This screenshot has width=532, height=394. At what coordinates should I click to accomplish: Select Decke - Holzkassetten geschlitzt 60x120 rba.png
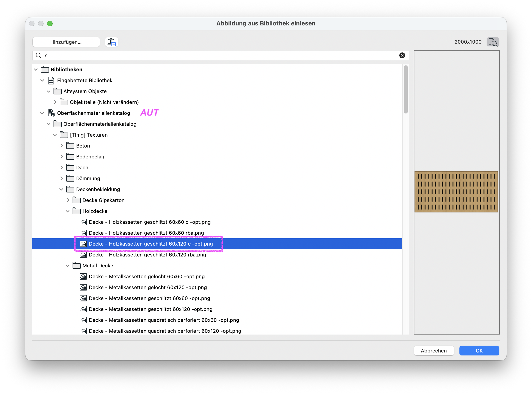tap(147, 255)
